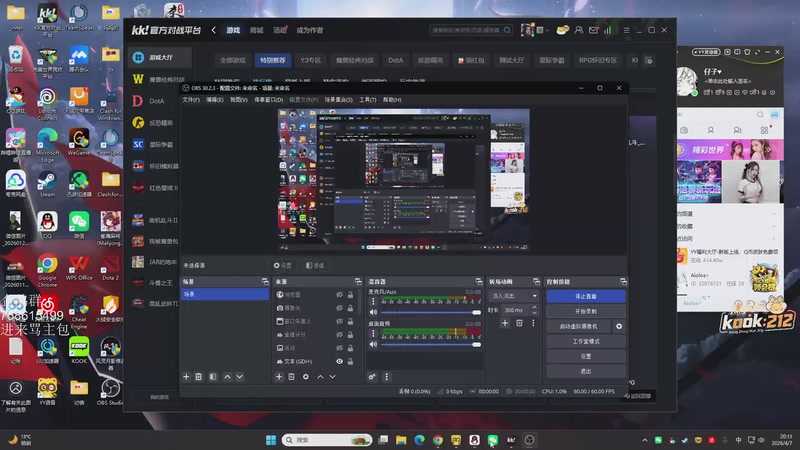Mute the Mic/Aux speaker icon
Viewport: 800px width, 450px height.
tap(373, 312)
